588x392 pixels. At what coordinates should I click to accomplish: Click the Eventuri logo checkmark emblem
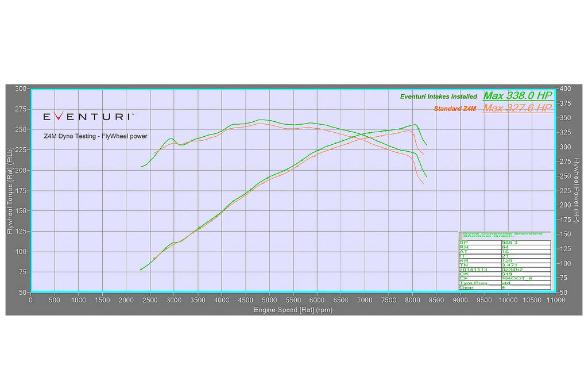tap(58, 117)
